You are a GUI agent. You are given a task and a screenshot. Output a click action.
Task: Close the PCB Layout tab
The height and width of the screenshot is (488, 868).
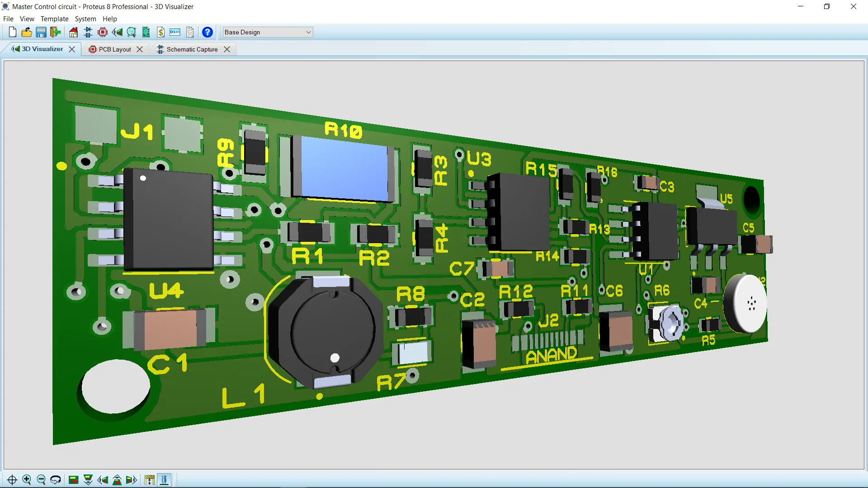coord(140,49)
